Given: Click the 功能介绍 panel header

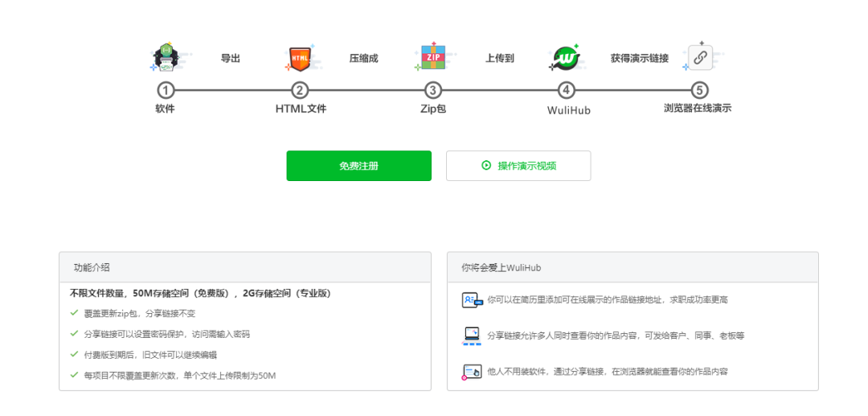Looking at the screenshot, I should coord(244,268).
